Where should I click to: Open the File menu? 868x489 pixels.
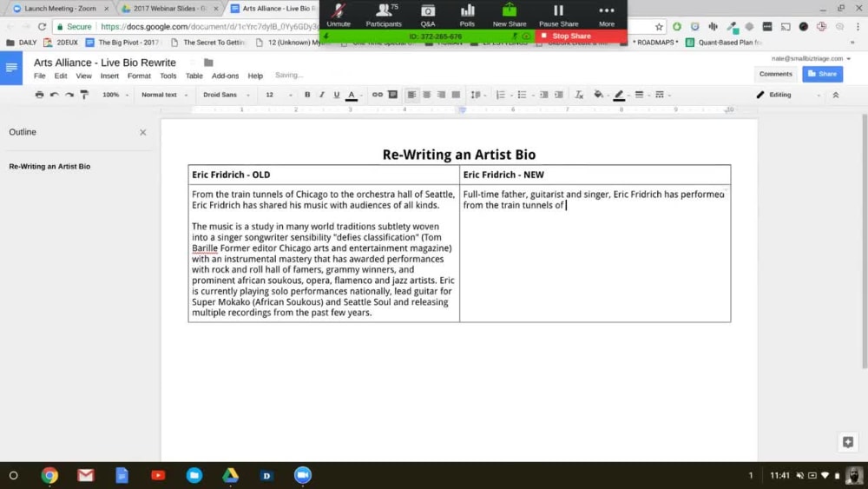tap(40, 76)
